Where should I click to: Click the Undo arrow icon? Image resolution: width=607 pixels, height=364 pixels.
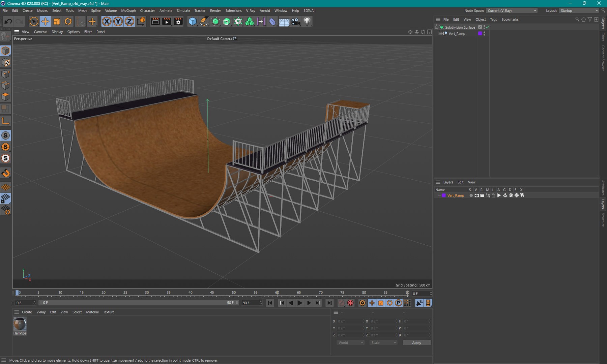8,22
